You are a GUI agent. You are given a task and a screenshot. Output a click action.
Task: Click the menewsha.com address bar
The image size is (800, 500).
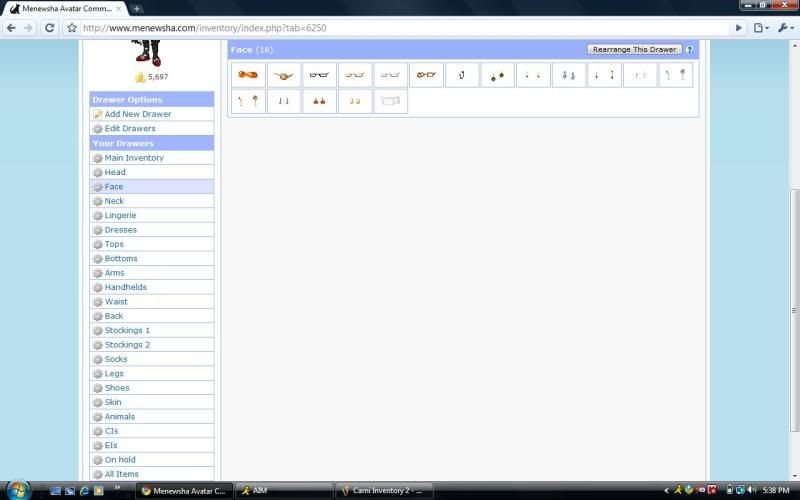click(x=403, y=28)
